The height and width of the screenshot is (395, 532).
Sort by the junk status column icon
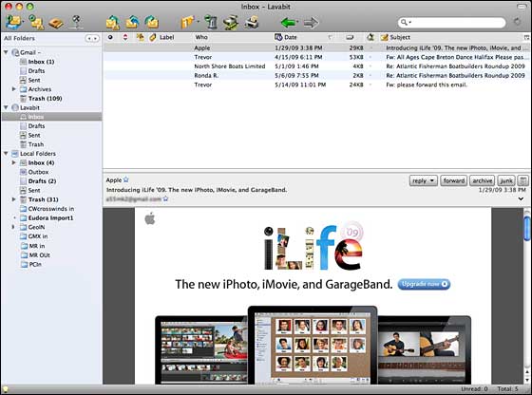[370, 37]
